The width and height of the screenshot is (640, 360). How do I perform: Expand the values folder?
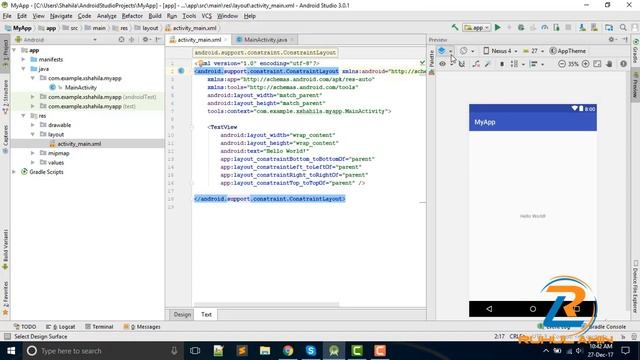[x=33, y=162]
